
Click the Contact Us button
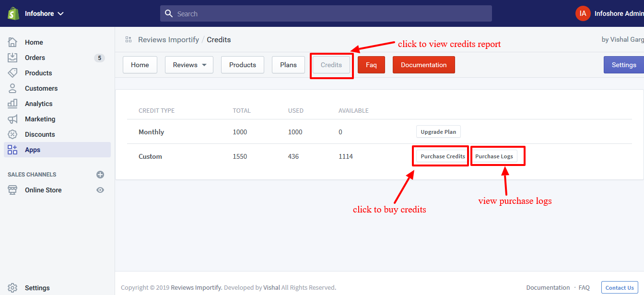[x=620, y=288]
